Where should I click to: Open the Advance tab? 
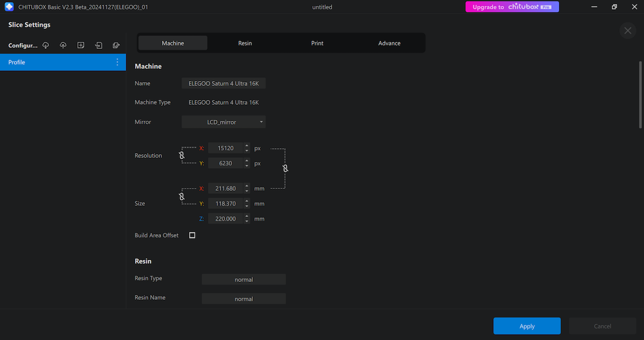pos(389,43)
